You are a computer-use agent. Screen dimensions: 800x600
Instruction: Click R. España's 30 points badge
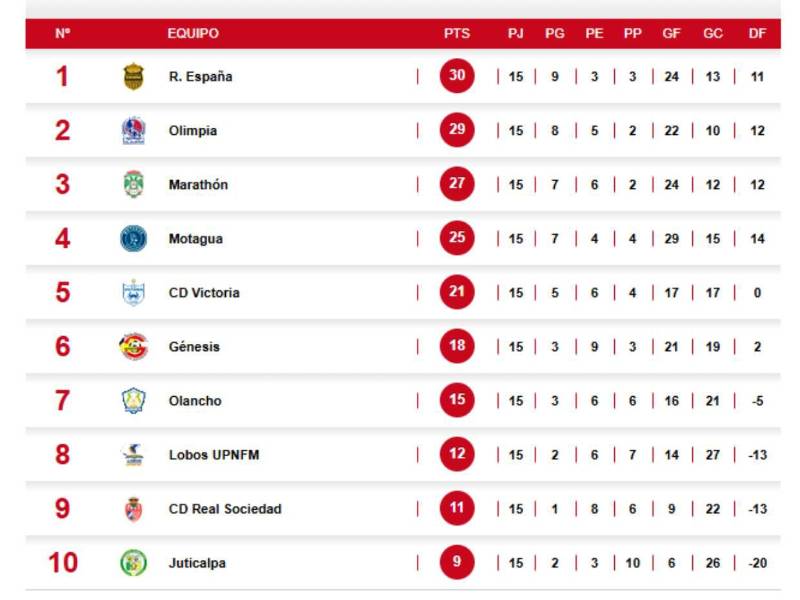pos(457,77)
